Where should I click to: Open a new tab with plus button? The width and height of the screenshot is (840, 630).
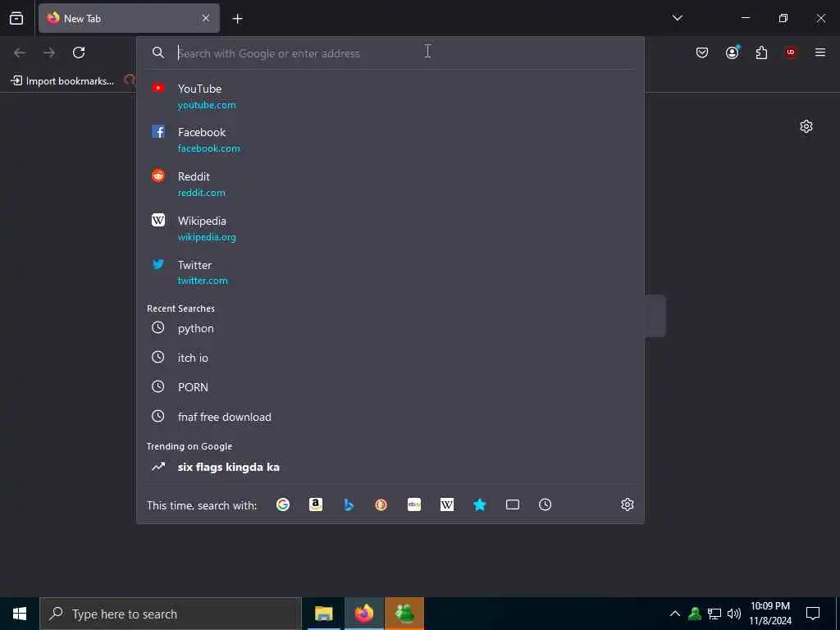coord(237,19)
